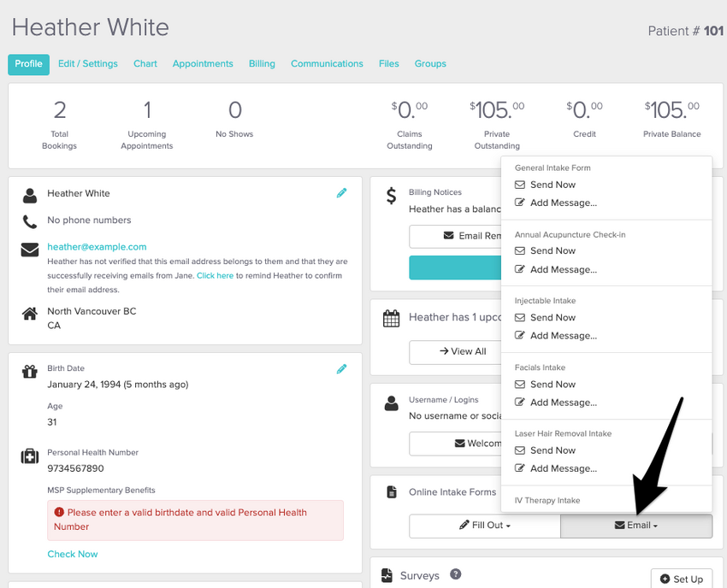Go to the Groups tab

coord(430,63)
